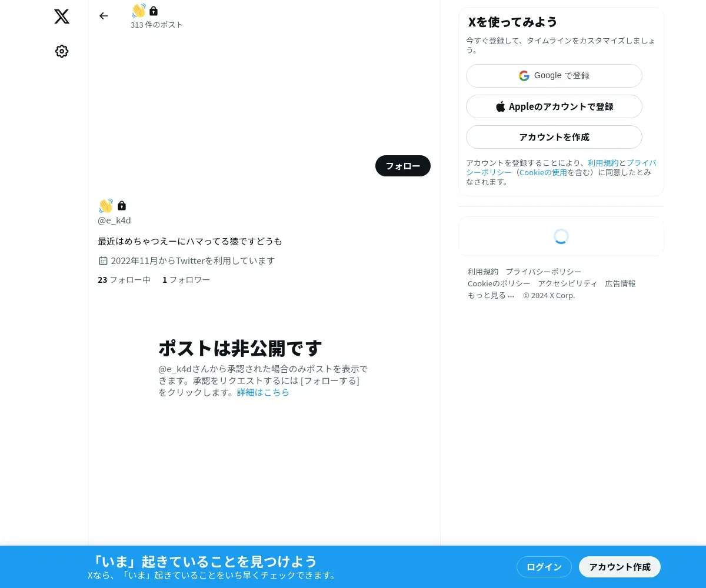The image size is (706, 588).
Task: Click ログイン in the bottom banner
Action: point(544,567)
